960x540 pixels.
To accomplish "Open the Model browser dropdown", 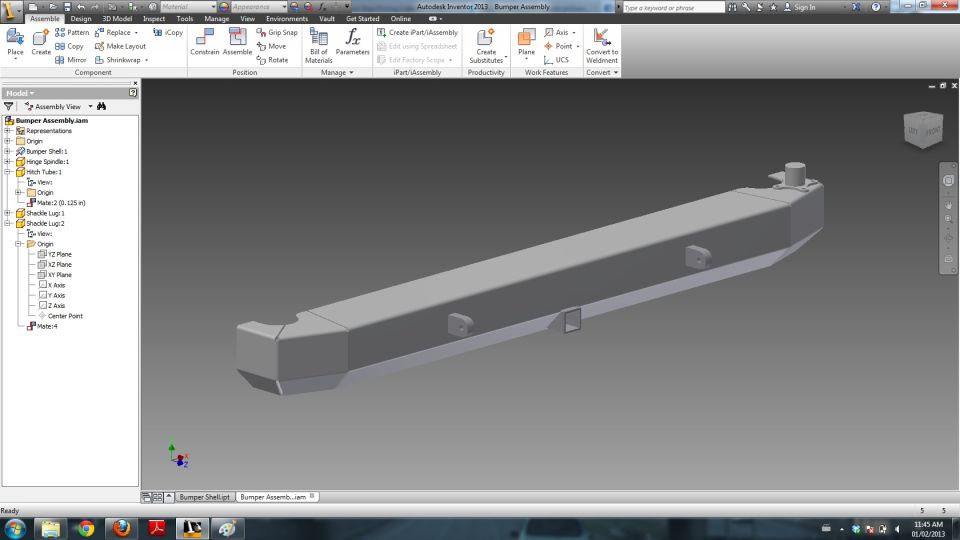I will [x=20, y=93].
